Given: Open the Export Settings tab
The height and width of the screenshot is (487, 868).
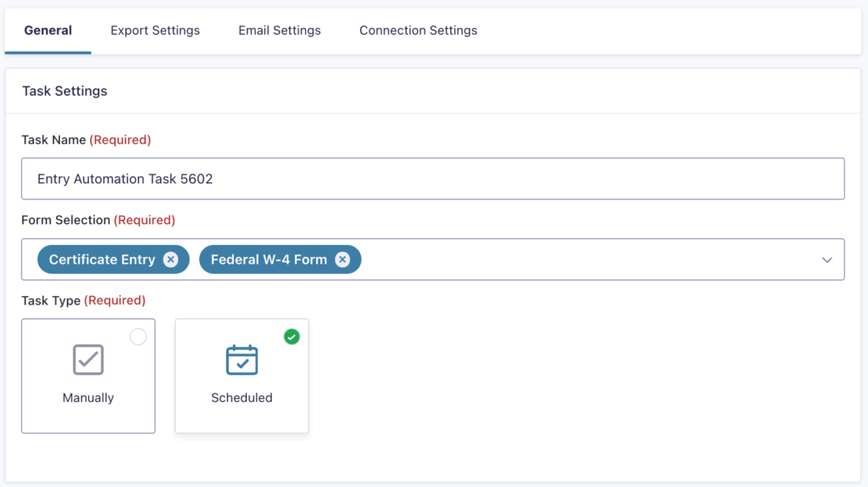Looking at the screenshot, I should click(x=155, y=31).
